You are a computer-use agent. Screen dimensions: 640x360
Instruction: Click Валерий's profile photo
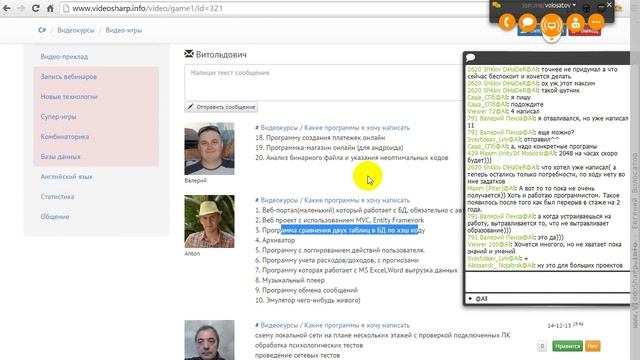coord(209,149)
